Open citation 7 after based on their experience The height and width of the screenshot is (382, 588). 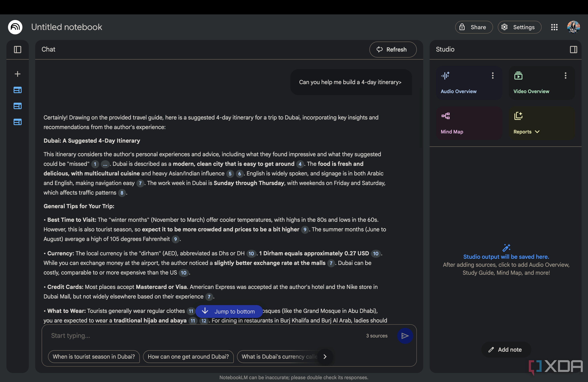point(209,297)
